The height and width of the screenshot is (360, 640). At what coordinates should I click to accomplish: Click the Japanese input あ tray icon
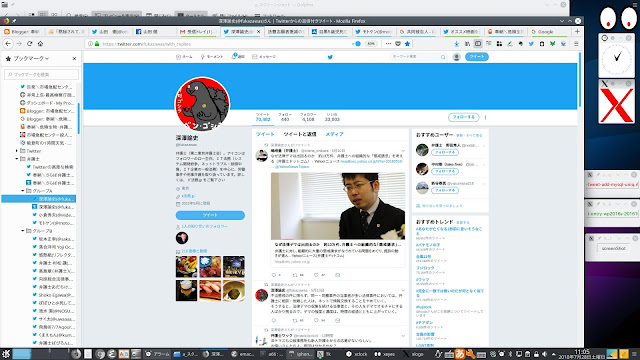(460, 354)
